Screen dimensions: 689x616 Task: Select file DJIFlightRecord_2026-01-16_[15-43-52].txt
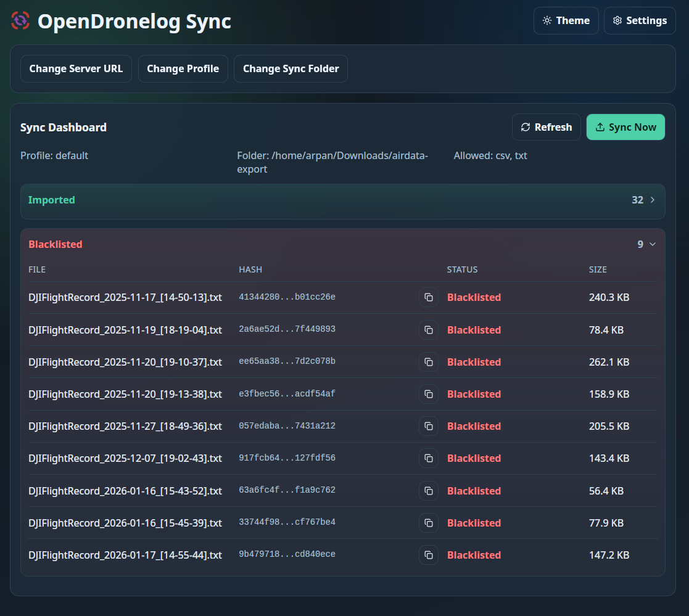(x=125, y=491)
